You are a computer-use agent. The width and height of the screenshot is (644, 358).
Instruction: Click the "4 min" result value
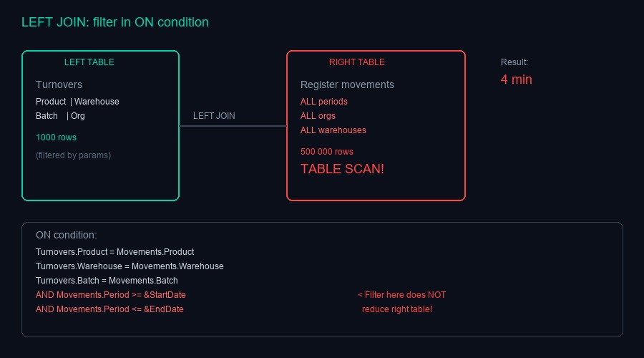[x=517, y=79]
